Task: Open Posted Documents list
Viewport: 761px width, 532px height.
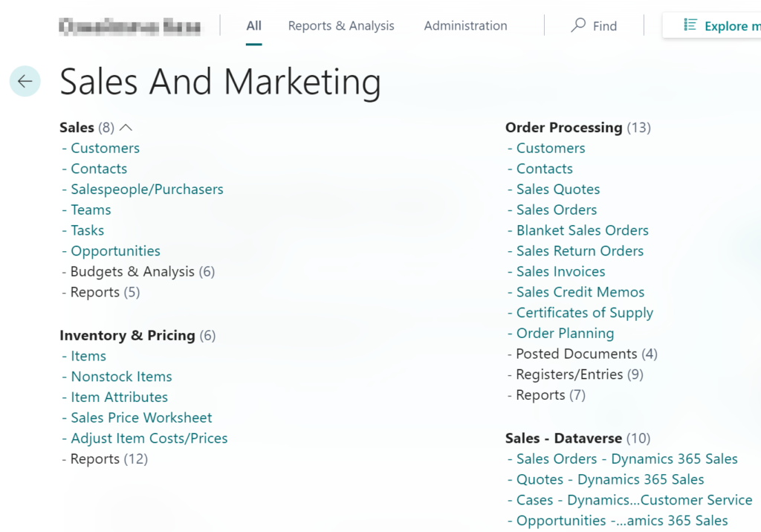Action: [576, 354]
